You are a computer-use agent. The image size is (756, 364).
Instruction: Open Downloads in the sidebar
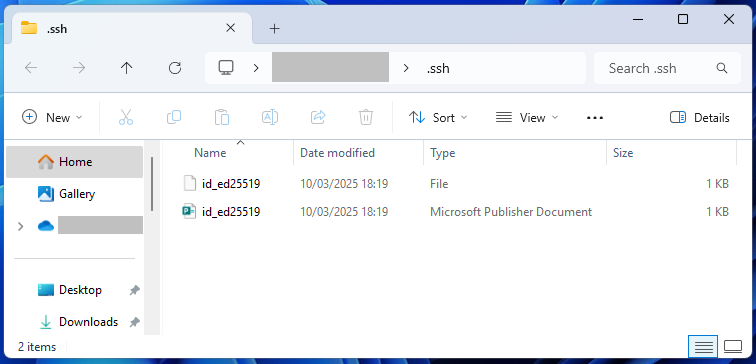[88, 322]
